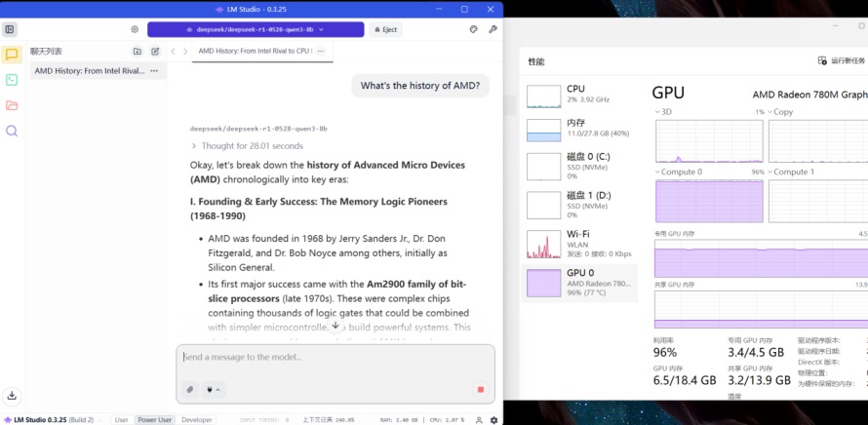Image resolution: width=868 pixels, height=425 pixels.
Task: Eject the loaded model
Action: (x=384, y=29)
